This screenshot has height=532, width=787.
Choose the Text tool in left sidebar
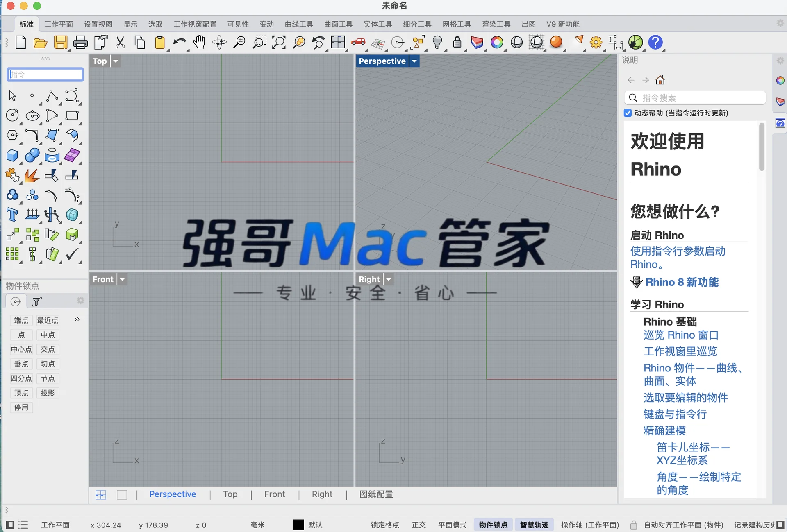pos(12,214)
